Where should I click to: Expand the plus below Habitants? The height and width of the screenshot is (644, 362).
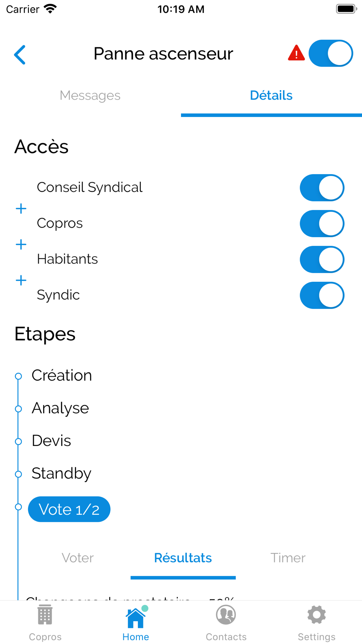point(21,280)
